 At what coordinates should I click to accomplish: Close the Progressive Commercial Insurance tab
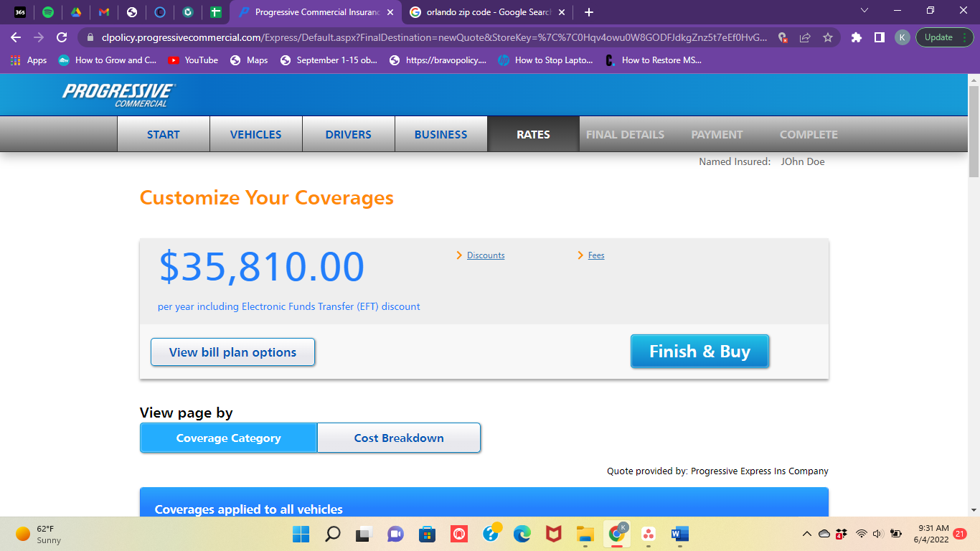[390, 12]
